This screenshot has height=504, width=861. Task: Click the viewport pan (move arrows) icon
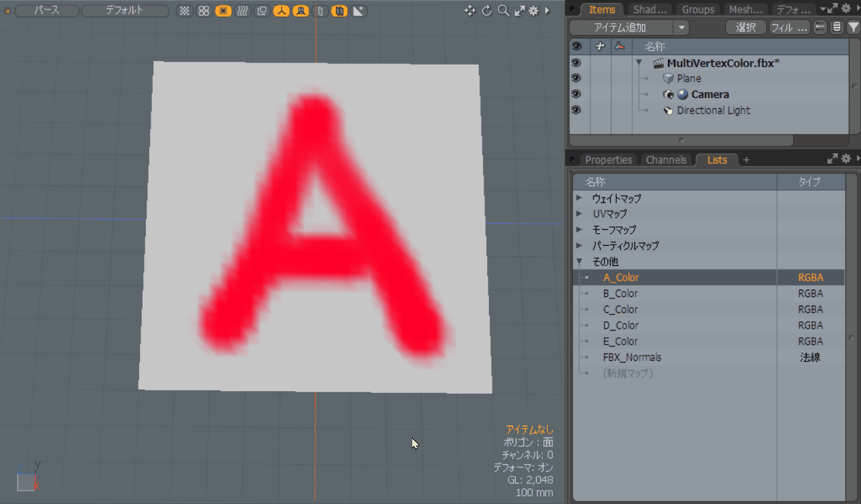click(x=470, y=11)
